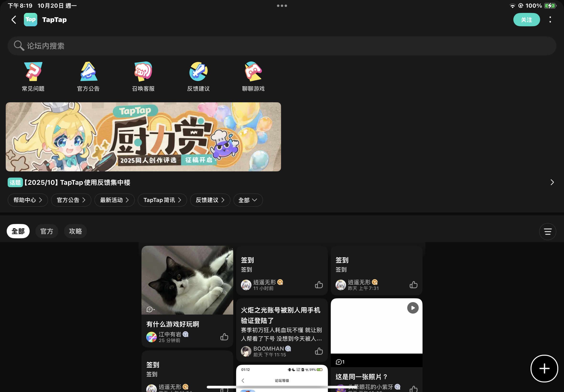Click the 论坛内搜索 search field
The width and height of the screenshot is (564, 392).
(x=282, y=46)
